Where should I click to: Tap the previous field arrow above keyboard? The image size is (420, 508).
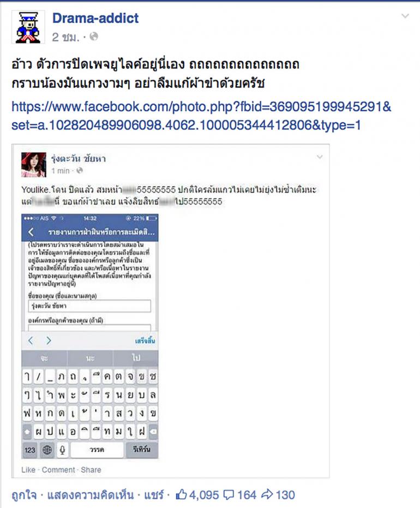point(31,340)
